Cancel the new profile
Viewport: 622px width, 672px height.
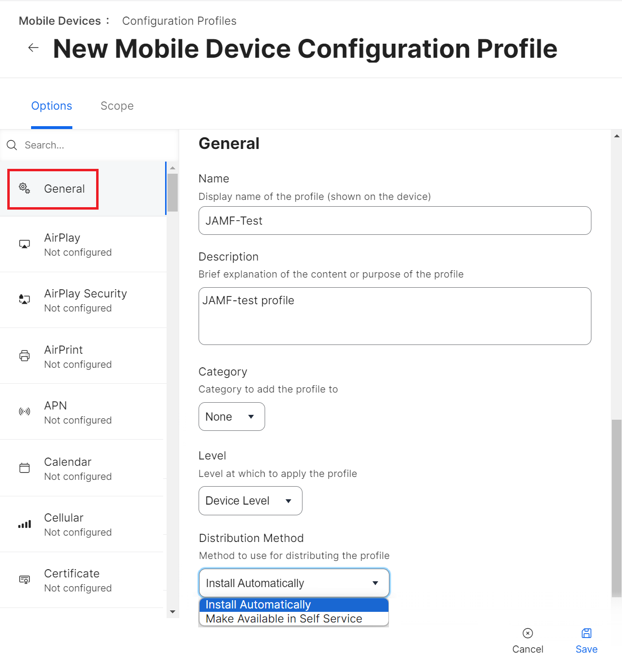(528, 640)
